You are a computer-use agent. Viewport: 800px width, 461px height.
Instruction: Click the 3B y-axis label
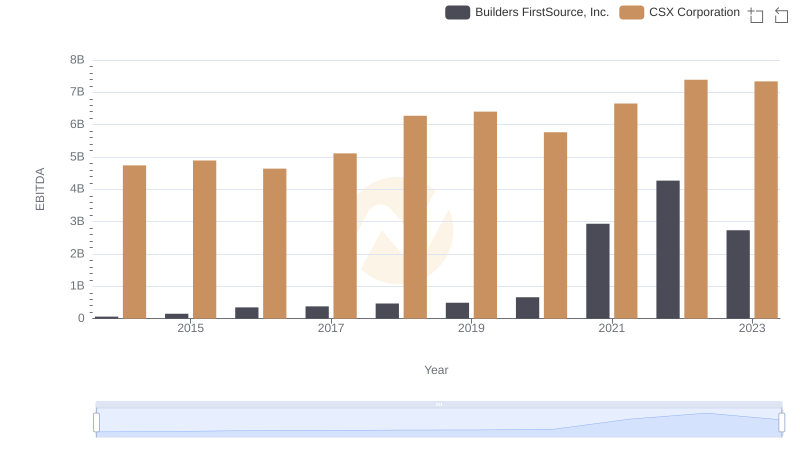(x=77, y=221)
